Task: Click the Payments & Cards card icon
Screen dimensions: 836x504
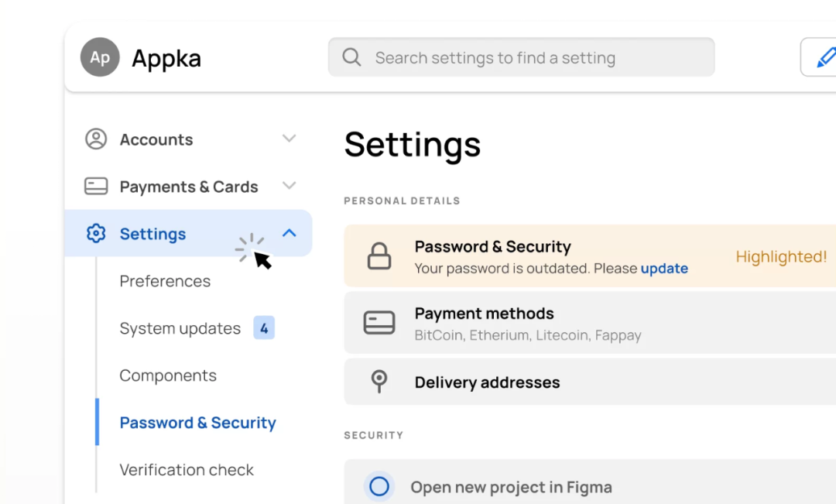Action: [96, 187]
